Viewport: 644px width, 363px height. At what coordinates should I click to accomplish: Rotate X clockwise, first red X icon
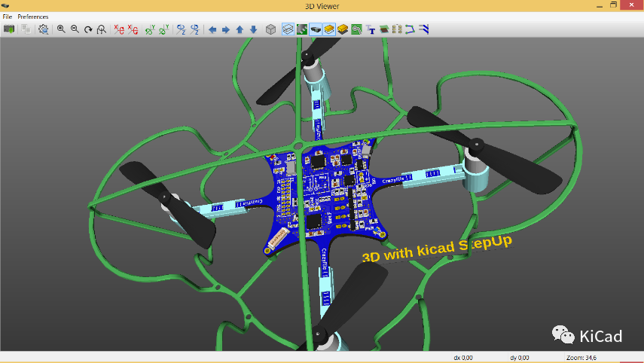[x=119, y=29]
